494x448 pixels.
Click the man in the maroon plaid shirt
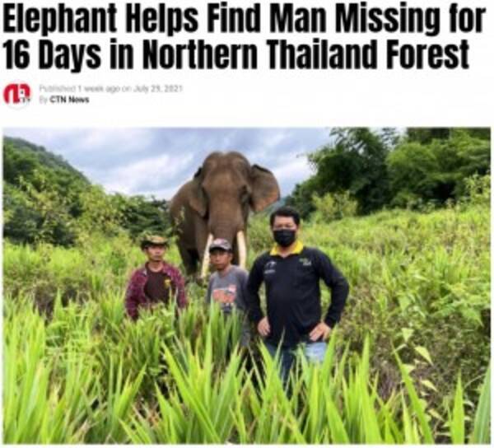click(156, 278)
